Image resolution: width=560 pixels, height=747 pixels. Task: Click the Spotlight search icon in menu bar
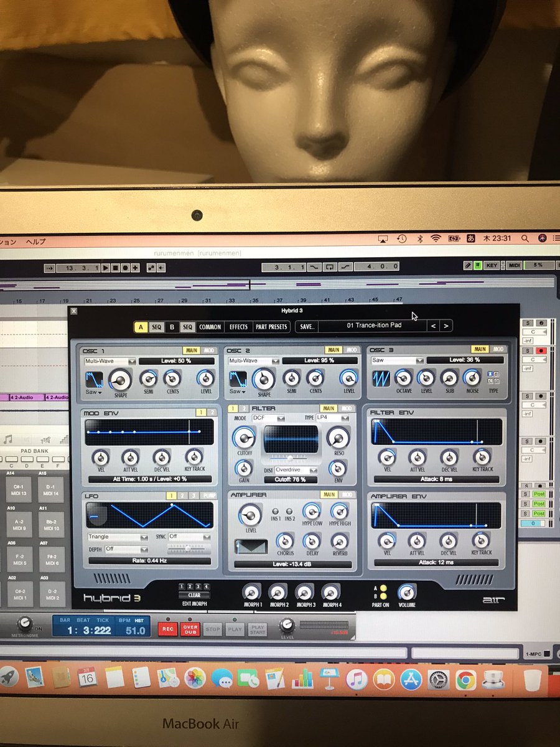[526, 238]
